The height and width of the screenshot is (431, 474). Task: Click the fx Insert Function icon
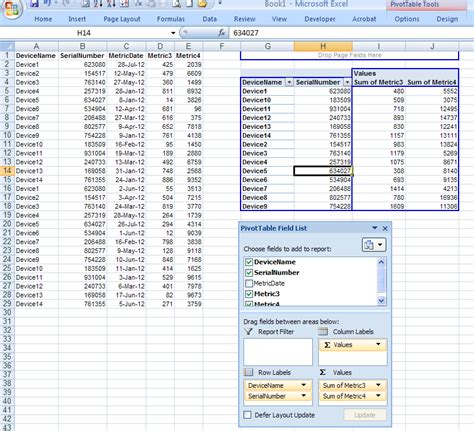coord(221,33)
